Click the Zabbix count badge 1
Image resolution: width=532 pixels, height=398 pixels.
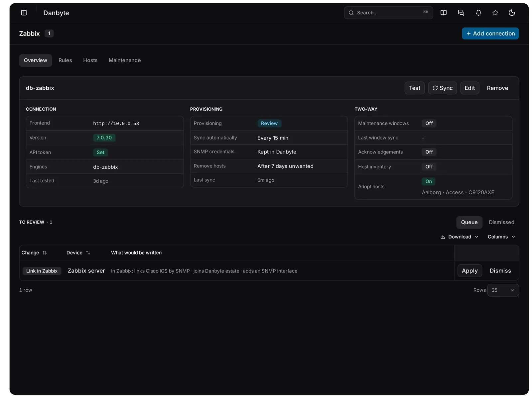coord(49,33)
